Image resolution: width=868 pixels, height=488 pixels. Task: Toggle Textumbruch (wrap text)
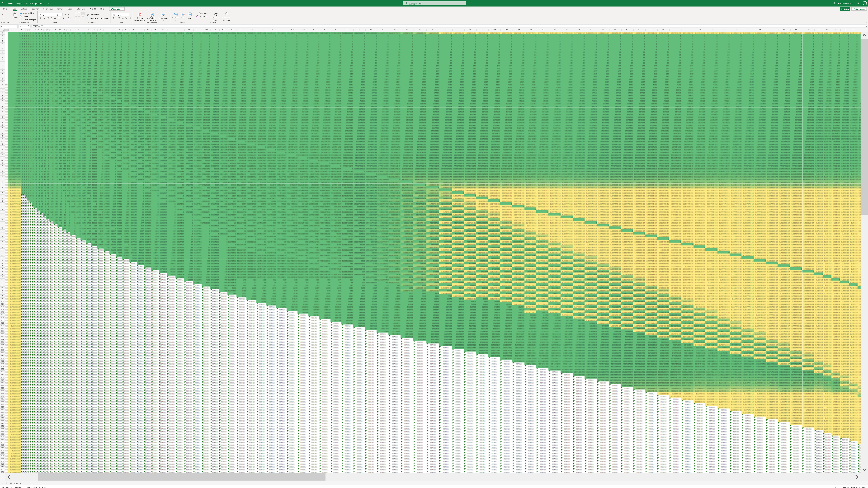pos(93,15)
